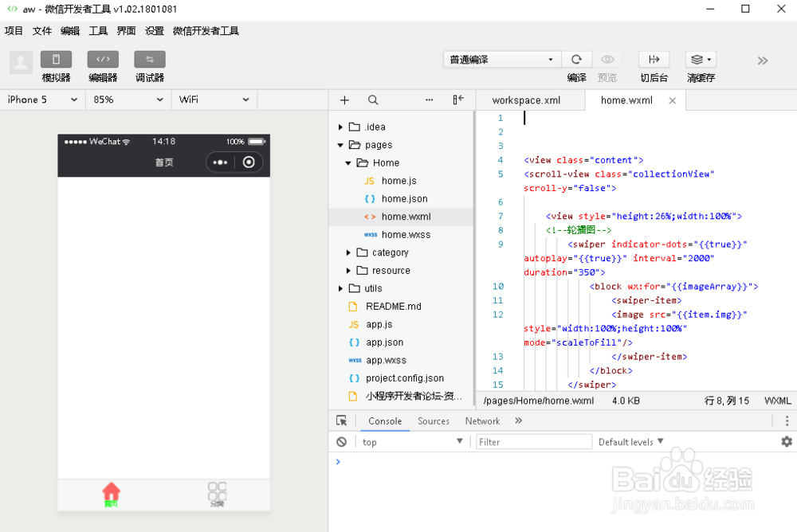Tap the mini program close circle button
797x532 pixels.
click(x=249, y=162)
